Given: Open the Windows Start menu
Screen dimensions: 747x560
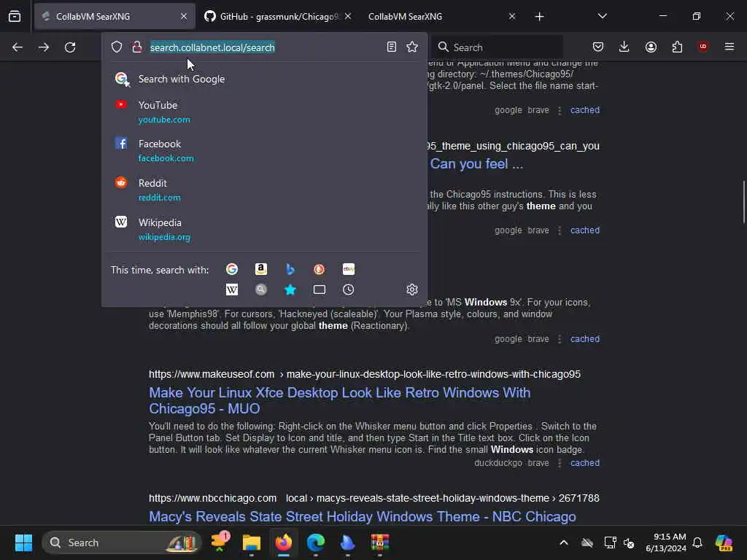Looking at the screenshot, I should (23, 542).
